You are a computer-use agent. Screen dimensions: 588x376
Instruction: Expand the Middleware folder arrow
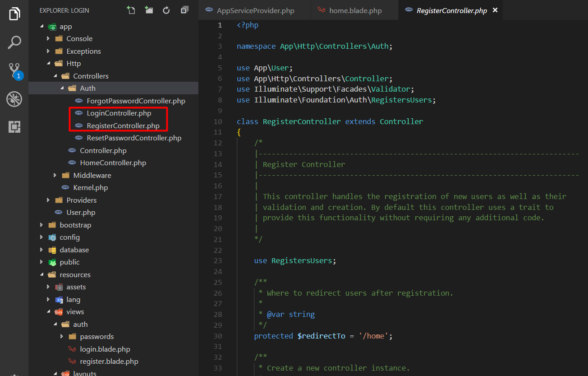click(x=55, y=175)
